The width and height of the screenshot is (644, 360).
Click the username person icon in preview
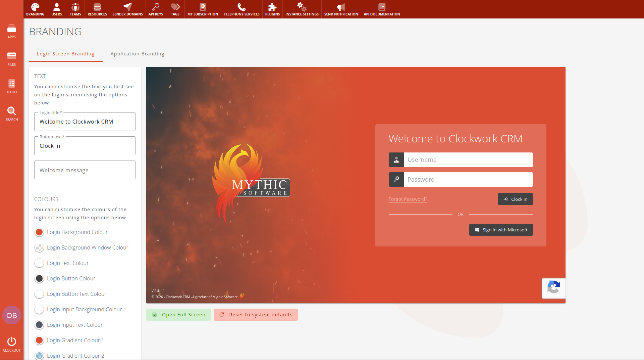396,160
